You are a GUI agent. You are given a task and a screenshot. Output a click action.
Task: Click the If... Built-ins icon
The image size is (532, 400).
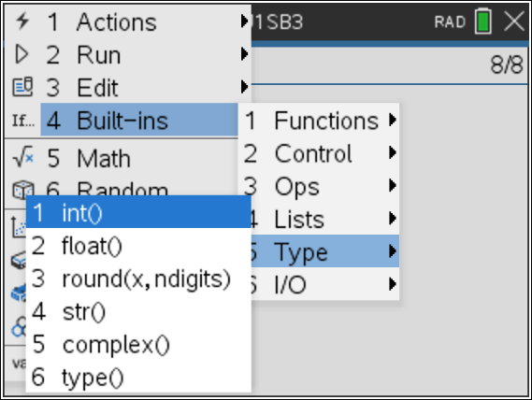[x=23, y=121]
